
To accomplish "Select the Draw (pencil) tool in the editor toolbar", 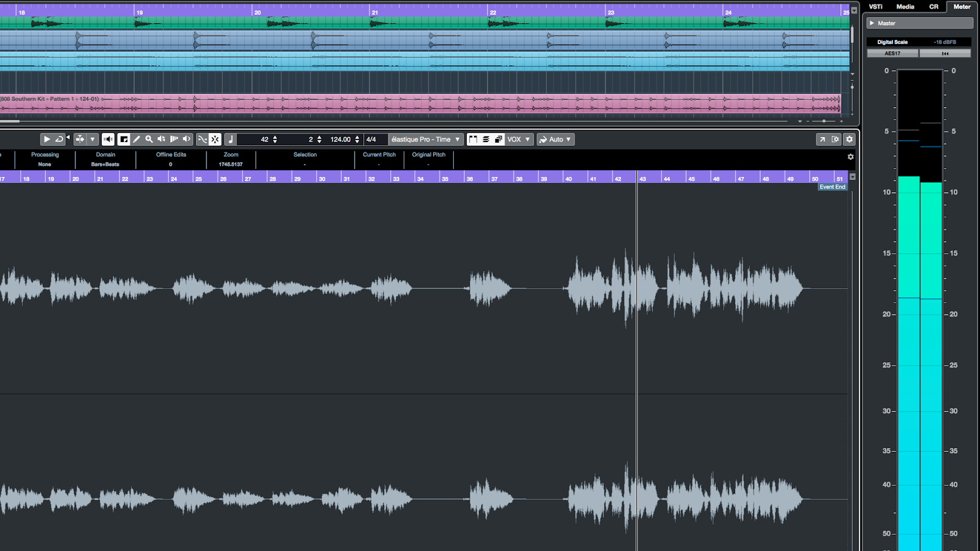I will (x=137, y=139).
